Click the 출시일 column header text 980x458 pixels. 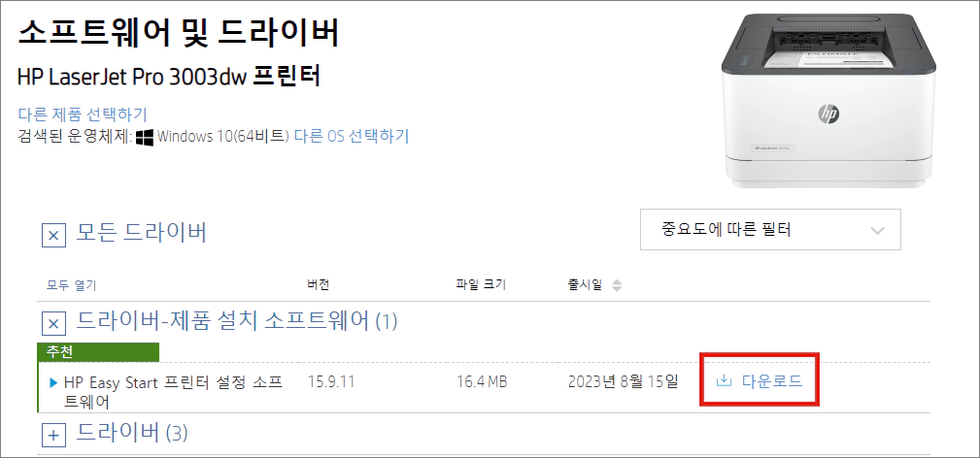tap(583, 285)
